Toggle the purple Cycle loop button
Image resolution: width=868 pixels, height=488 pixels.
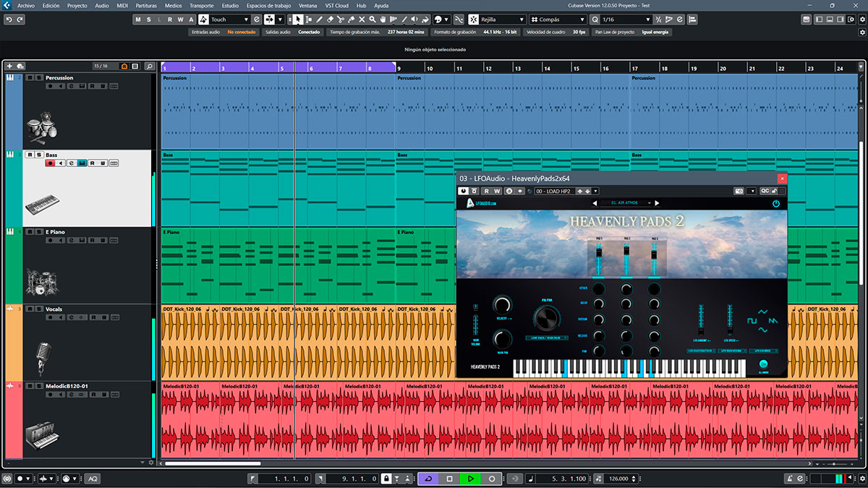point(428,479)
